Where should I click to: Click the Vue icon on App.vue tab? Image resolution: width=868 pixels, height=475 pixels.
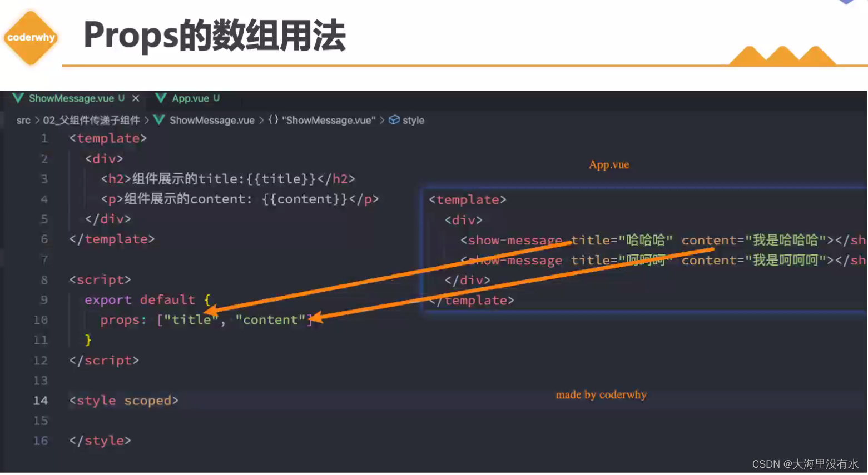pyautogui.click(x=161, y=98)
